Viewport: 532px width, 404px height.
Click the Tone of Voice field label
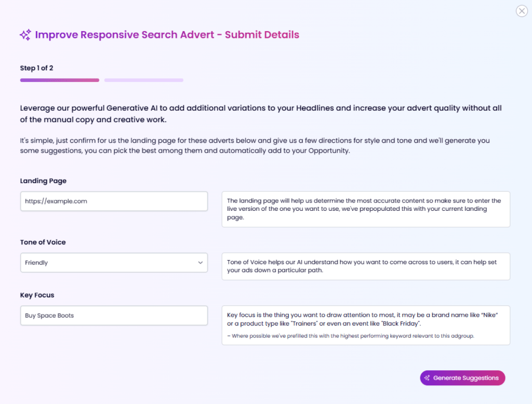coord(43,242)
